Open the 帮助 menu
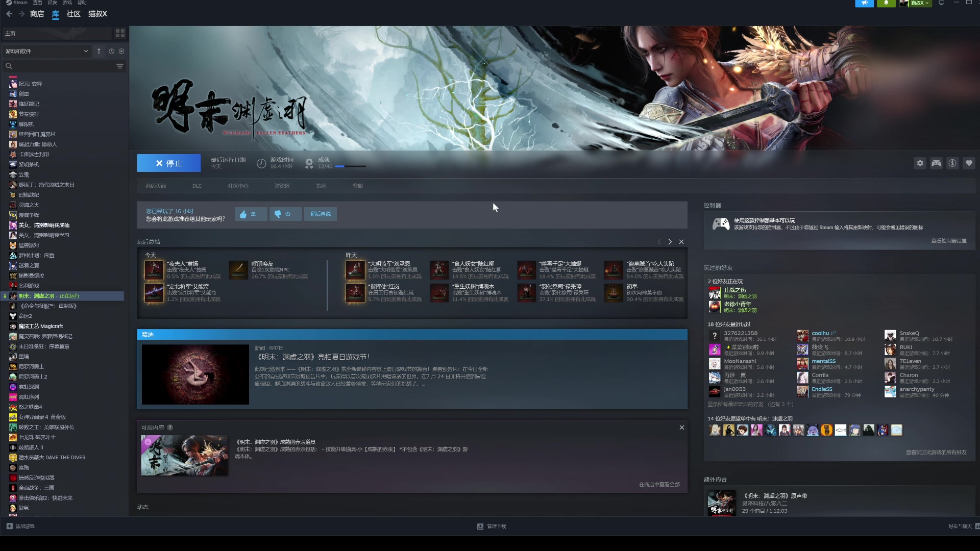The image size is (980, 551). (x=82, y=3)
